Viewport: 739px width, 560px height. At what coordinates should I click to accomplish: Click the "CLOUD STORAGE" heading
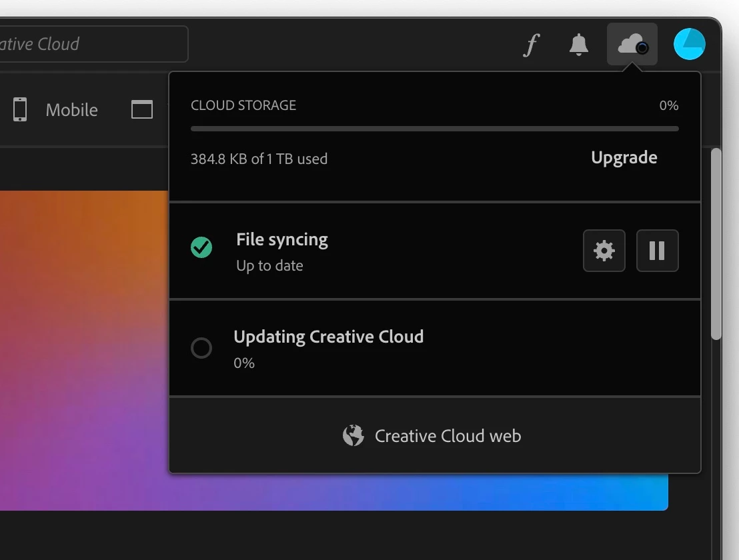243,105
